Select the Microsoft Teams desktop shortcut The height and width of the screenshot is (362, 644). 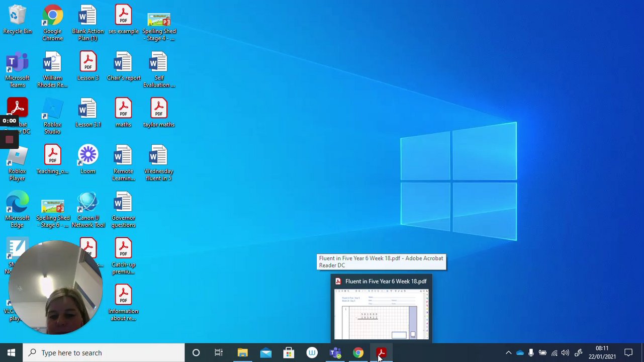pyautogui.click(x=17, y=70)
